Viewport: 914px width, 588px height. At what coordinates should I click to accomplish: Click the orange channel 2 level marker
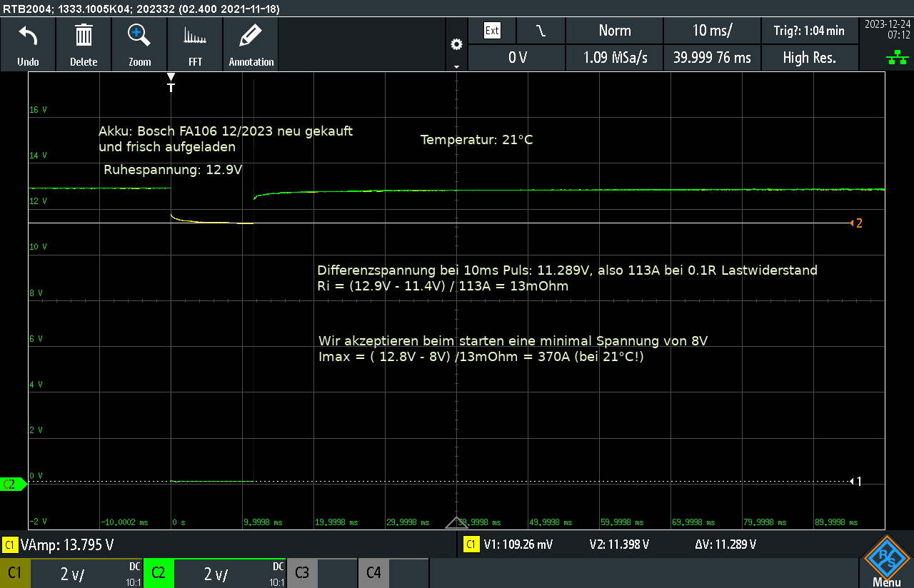point(855,223)
